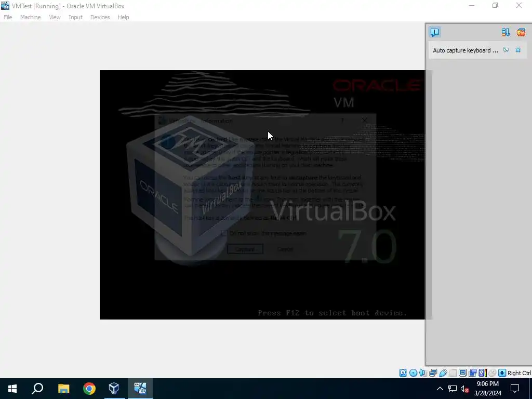Open the Help menu
Viewport: 532px width, 399px height.
[x=123, y=17]
